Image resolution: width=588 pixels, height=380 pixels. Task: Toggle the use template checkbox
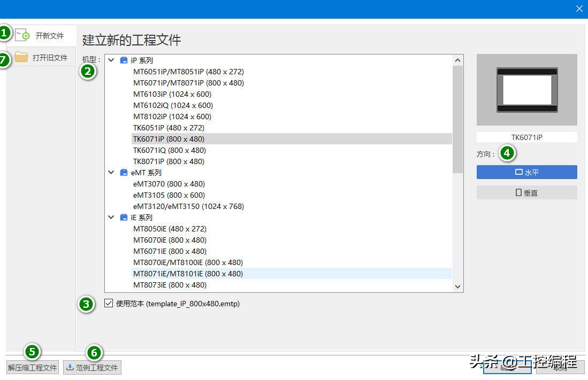click(109, 303)
